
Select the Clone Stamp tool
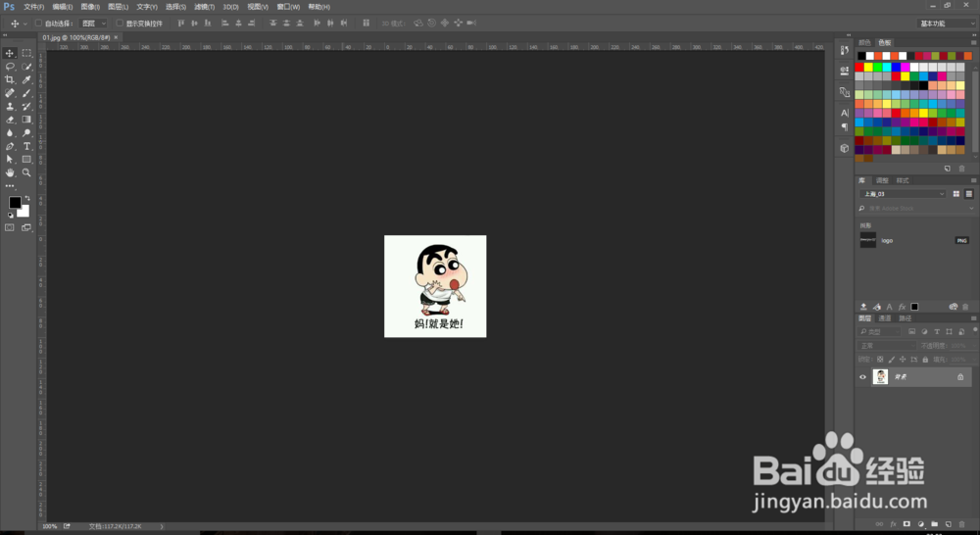tap(10, 106)
